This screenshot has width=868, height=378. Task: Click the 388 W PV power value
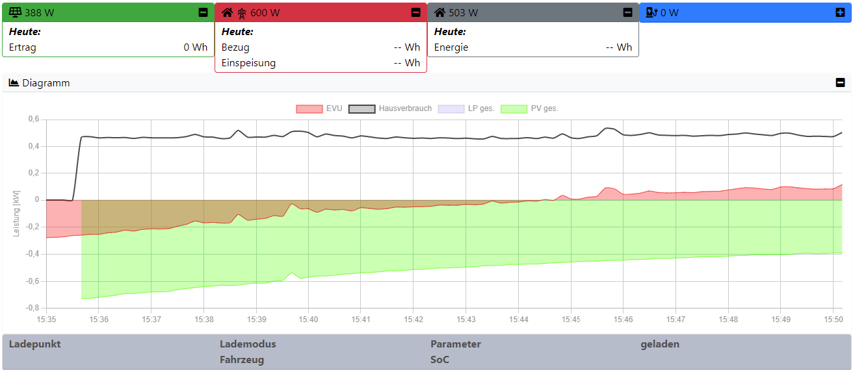pyautogui.click(x=40, y=12)
